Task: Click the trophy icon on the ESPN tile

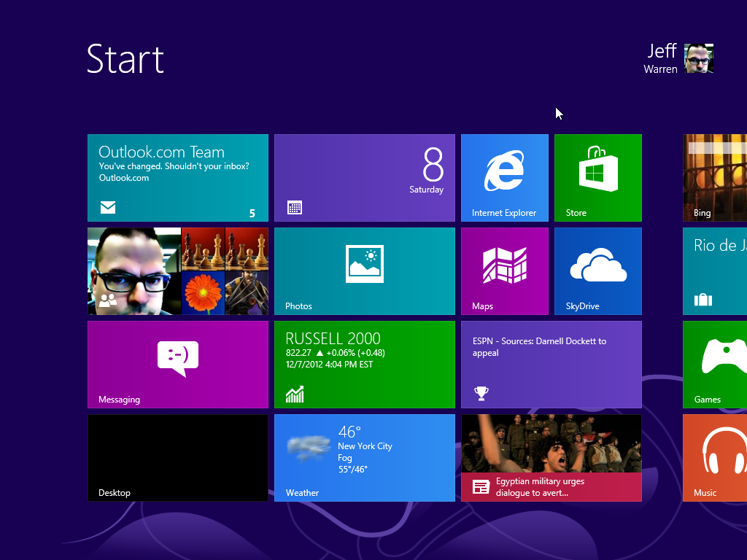Action: [x=481, y=393]
